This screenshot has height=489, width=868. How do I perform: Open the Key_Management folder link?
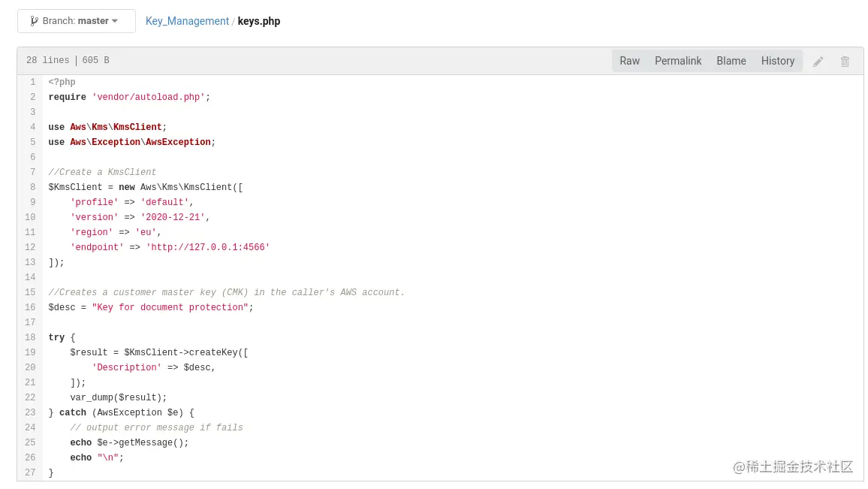click(187, 21)
